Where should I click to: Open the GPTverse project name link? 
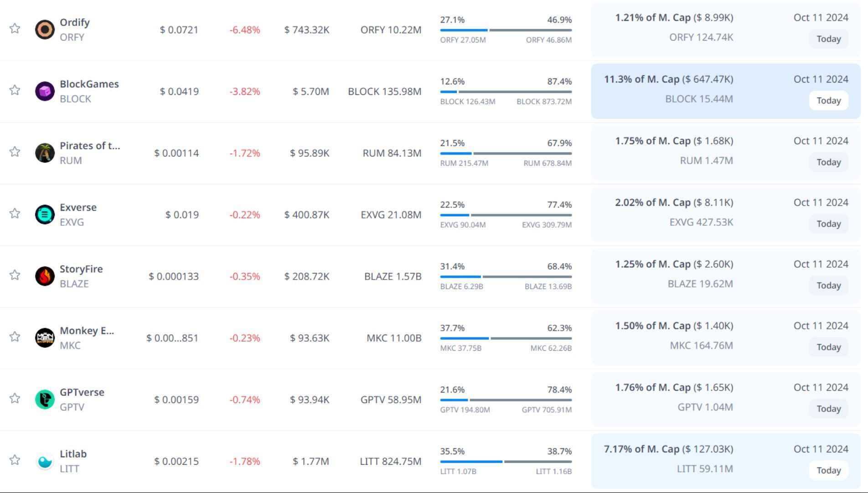point(82,392)
